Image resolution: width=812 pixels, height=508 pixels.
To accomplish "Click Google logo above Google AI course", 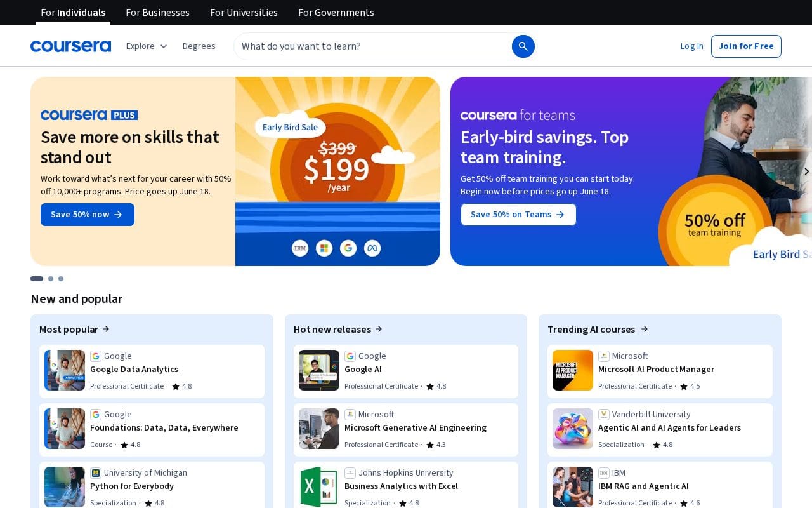I will (350, 356).
